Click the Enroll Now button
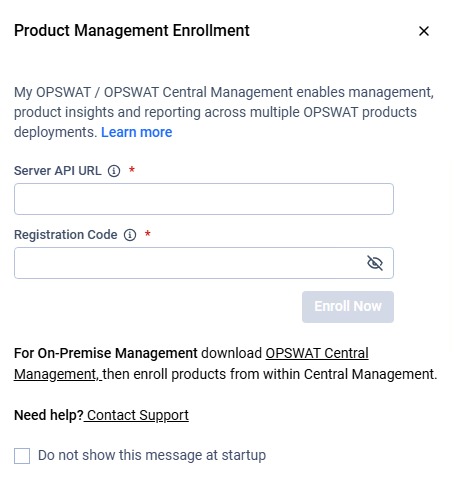The height and width of the screenshot is (485, 454). click(x=348, y=307)
